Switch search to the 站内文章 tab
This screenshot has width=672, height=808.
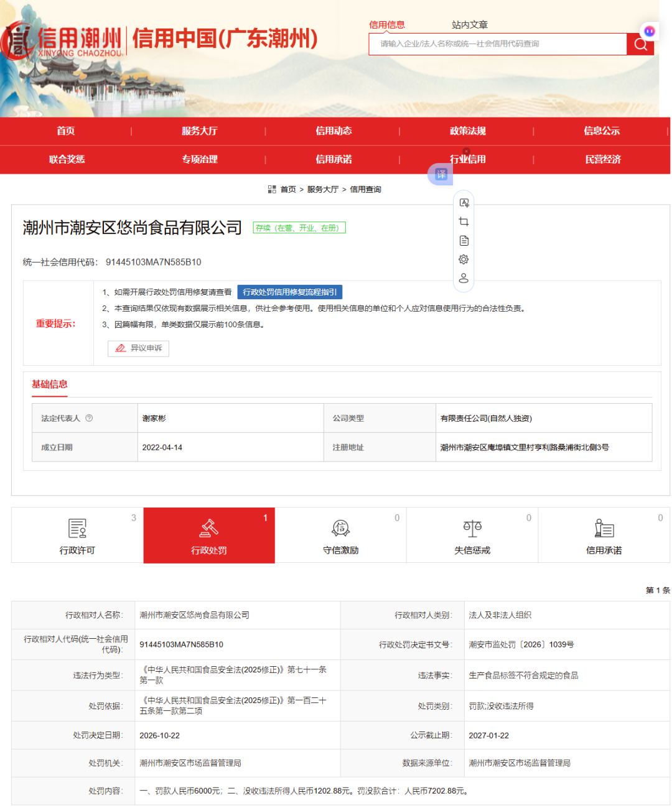coord(470,25)
